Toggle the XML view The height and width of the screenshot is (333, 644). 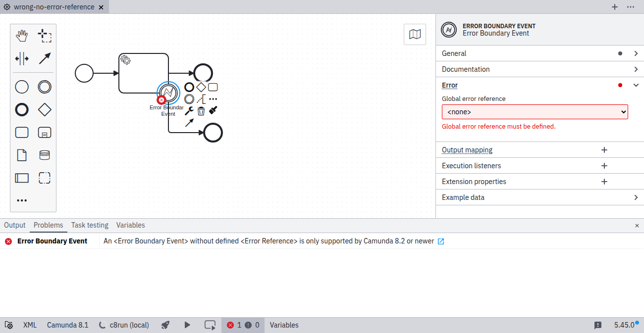(30, 325)
